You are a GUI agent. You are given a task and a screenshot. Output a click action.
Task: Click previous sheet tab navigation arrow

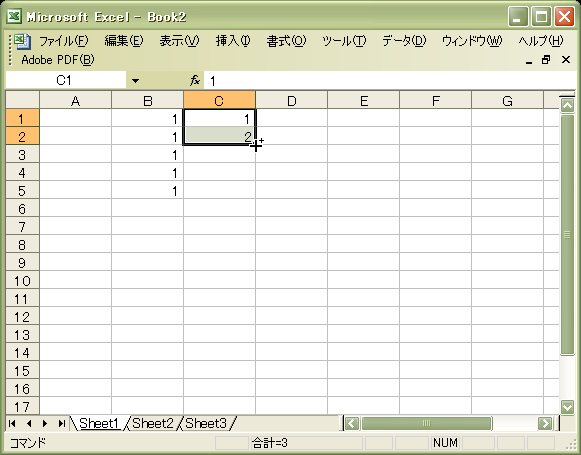29,423
